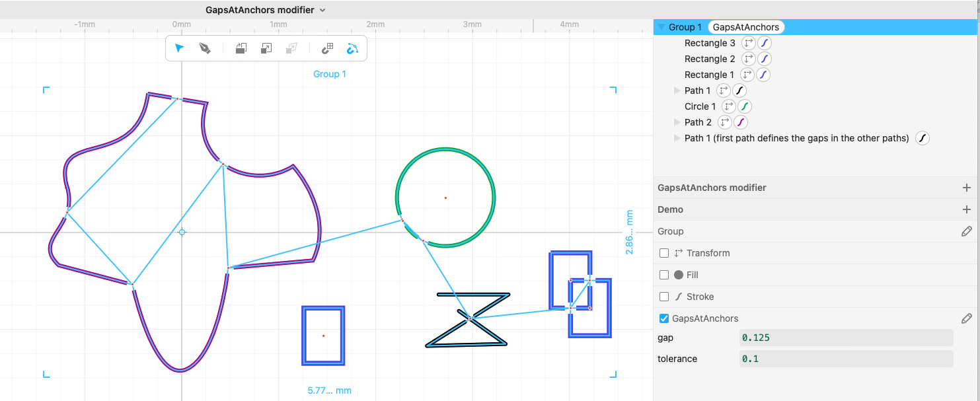The image size is (980, 401).
Task: Select the Pen tool
Action: (x=205, y=48)
